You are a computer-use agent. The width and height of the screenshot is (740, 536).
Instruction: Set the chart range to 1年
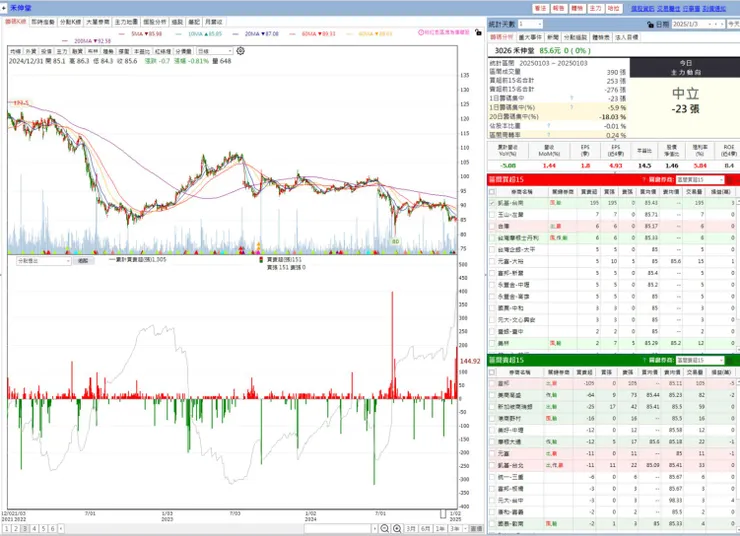[440, 528]
